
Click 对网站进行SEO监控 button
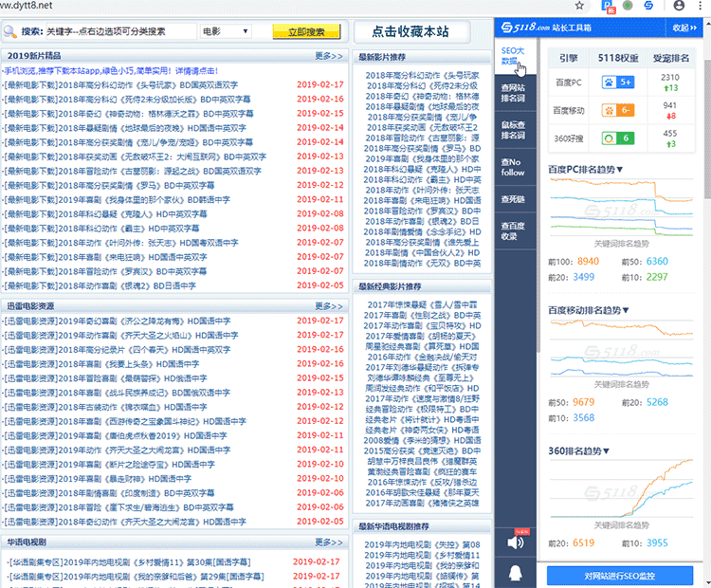point(620,576)
